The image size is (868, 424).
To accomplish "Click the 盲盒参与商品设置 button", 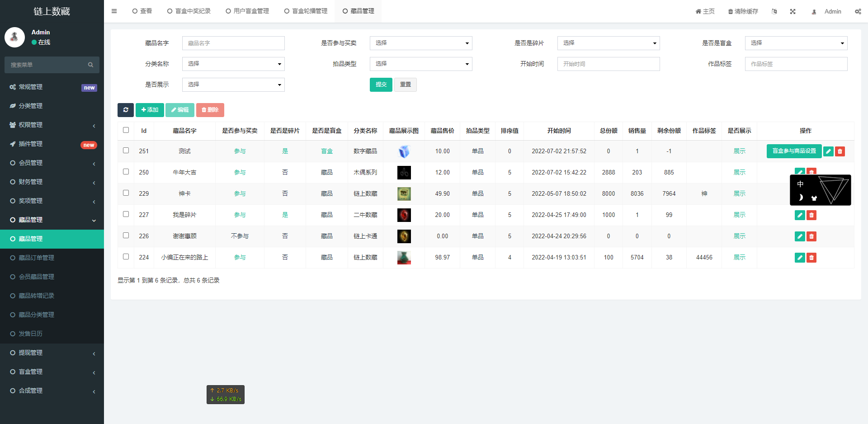I will [x=794, y=151].
